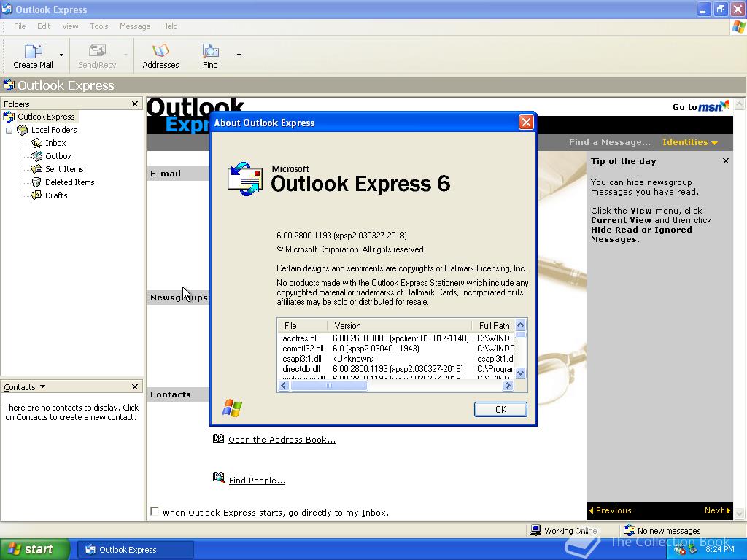Image resolution: width=747 pixels, height=560 pixels.
Task: Click the File column header in About list
Action: click(x=302, y=326)
